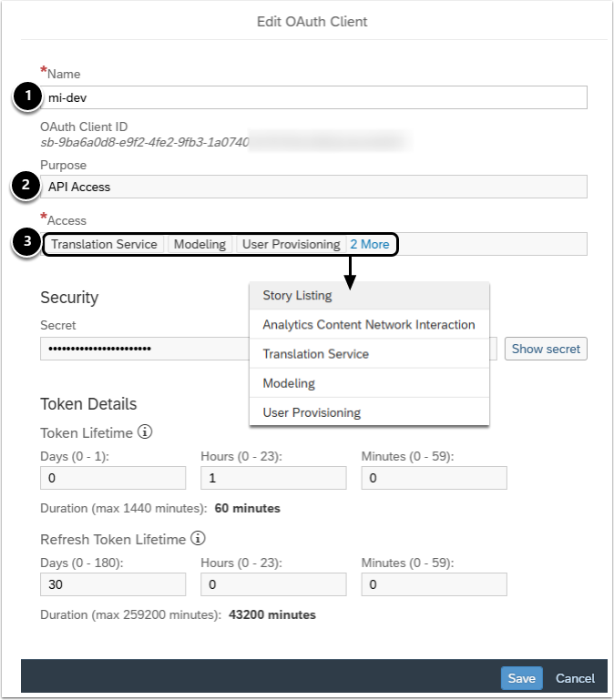Click the Token Lifetime Days field

[x=113, y=478]
